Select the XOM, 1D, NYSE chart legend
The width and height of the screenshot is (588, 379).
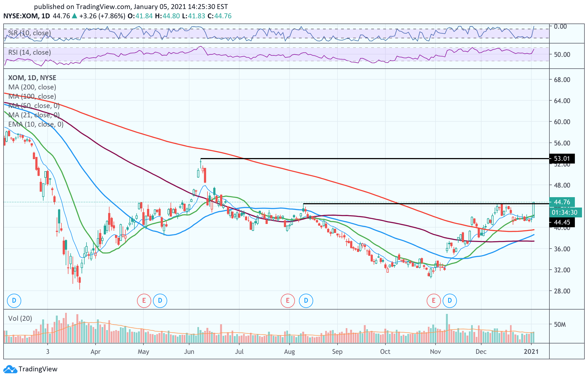click(32, 78)
